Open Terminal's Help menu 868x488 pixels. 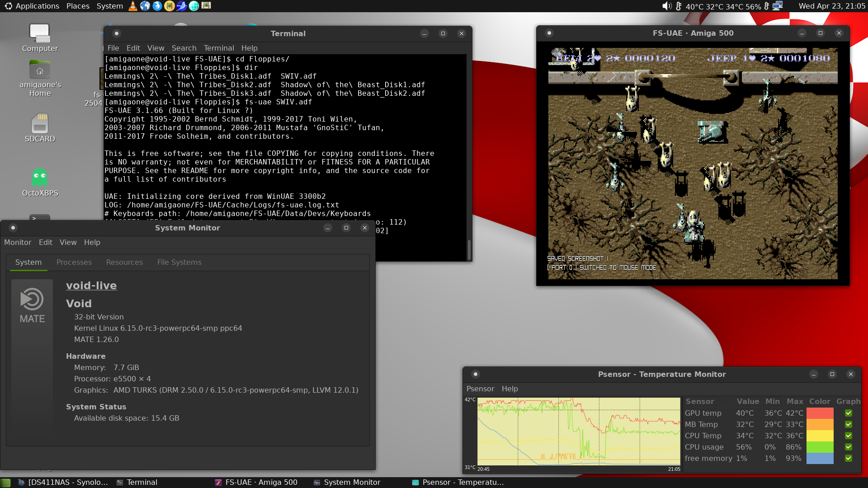pos(249,48)
